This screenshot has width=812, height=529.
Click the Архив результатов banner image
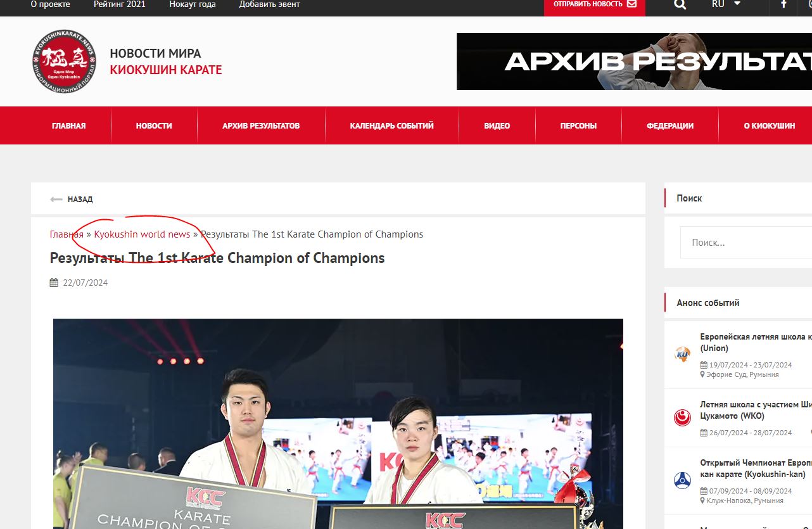634,61
